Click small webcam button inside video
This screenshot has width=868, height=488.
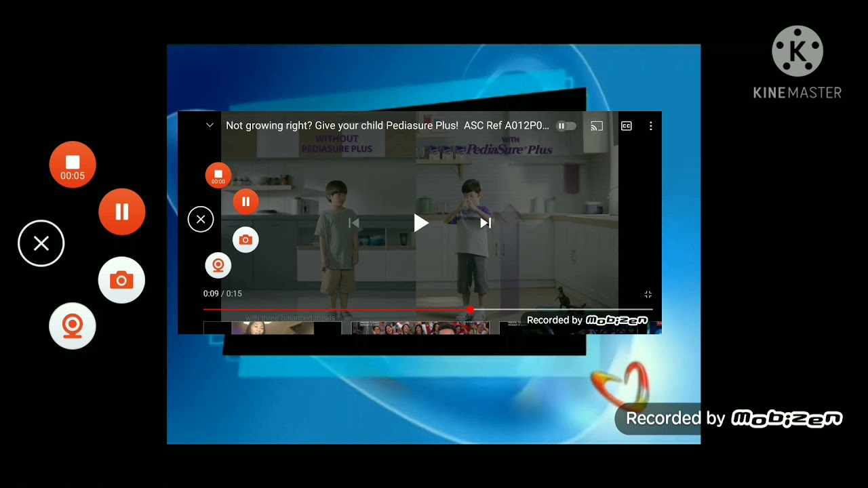(218, 266)
